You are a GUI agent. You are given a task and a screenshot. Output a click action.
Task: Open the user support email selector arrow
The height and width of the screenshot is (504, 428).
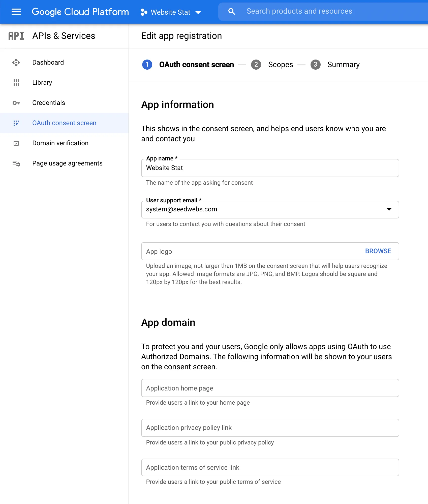point(389,209)
